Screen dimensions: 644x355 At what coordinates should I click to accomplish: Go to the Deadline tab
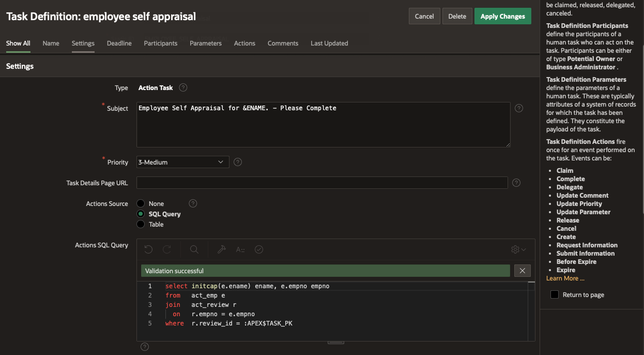point(119,43)
